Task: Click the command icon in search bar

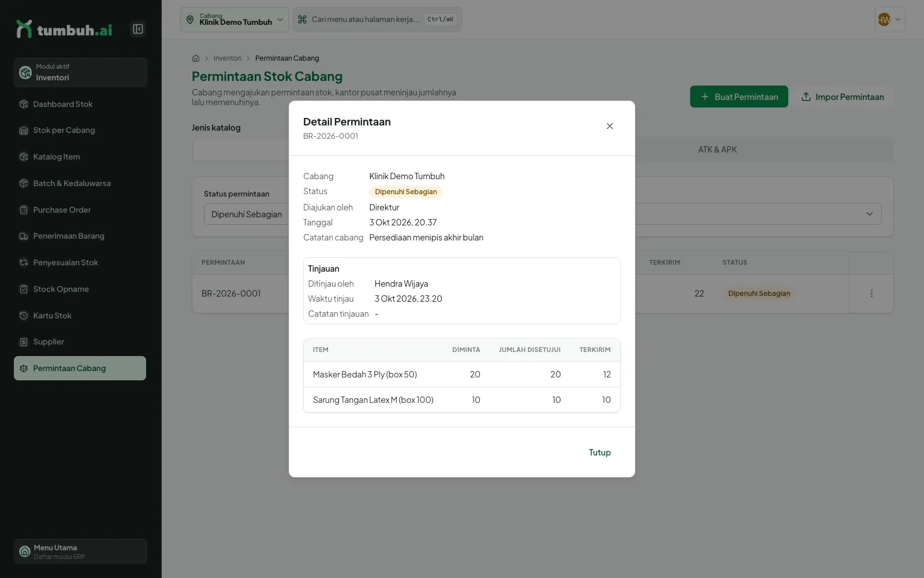Action: click(302, 20)
